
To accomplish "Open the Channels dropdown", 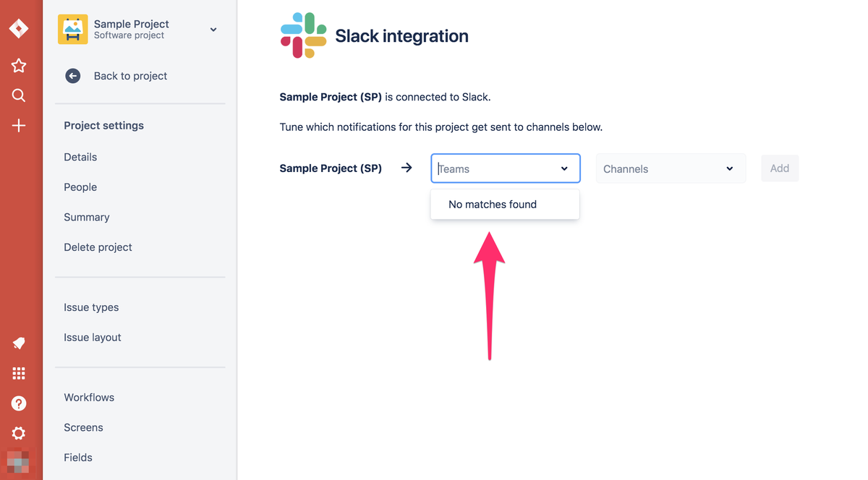I will pos(671,168).
